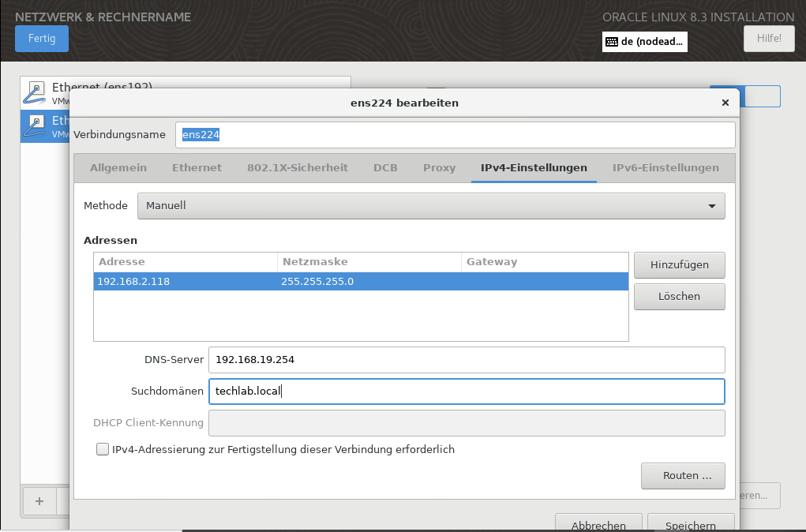Select the 192.168.2.118 address row
The height and width of the screenshot is (532, 806).
tap(361, 282)
